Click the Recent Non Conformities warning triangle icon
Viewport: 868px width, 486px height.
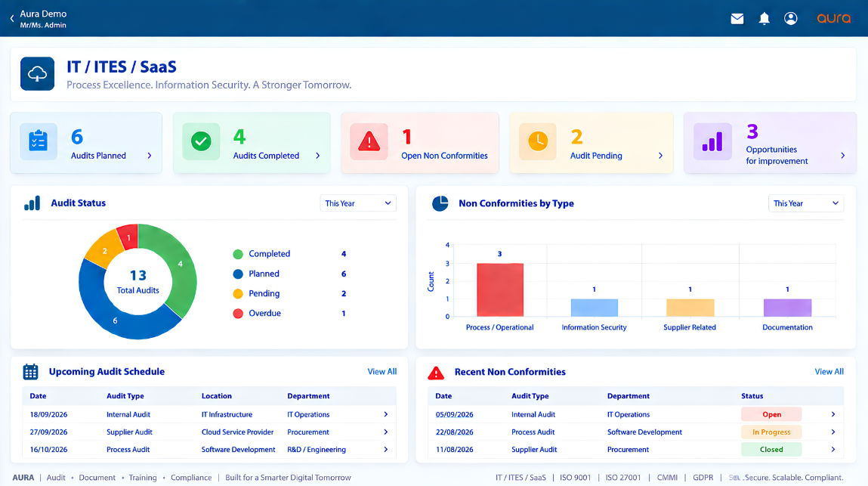[436, 373]
